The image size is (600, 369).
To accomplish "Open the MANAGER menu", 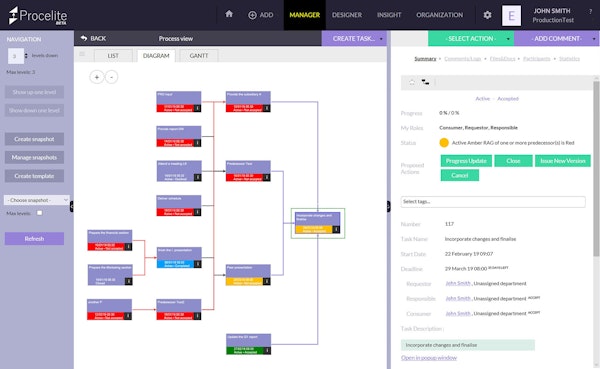I will pos(305,15).
